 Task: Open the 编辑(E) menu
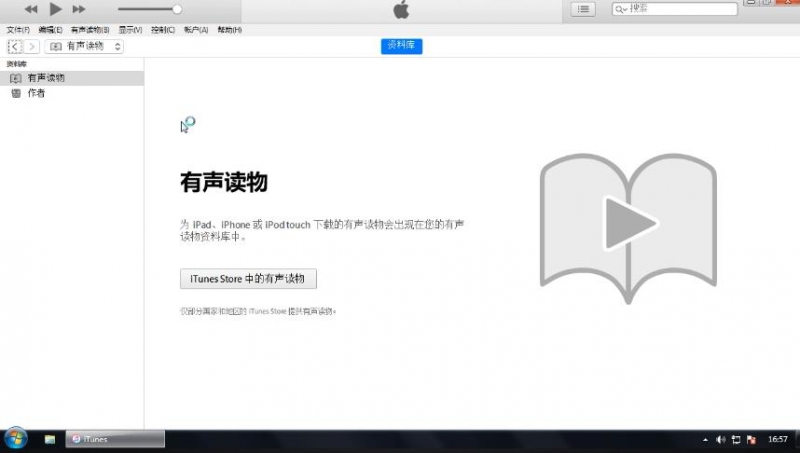pos(50,30)
